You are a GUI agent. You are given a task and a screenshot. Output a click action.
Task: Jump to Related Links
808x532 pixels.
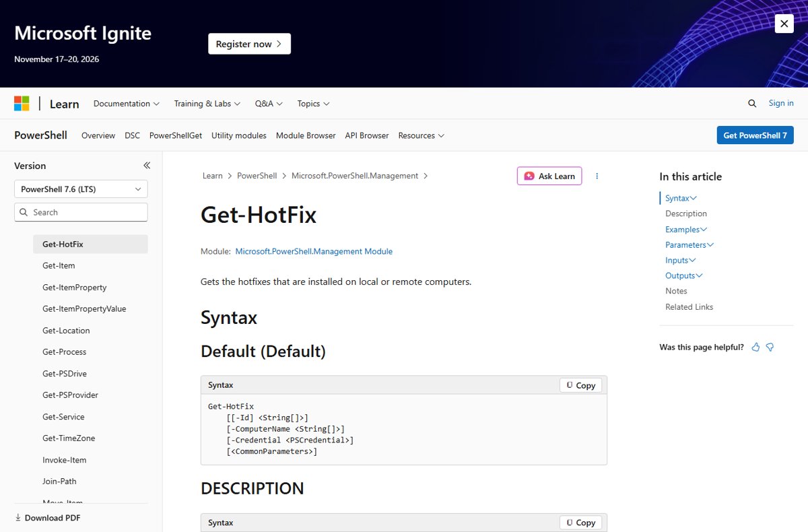(x=689, y=307)
